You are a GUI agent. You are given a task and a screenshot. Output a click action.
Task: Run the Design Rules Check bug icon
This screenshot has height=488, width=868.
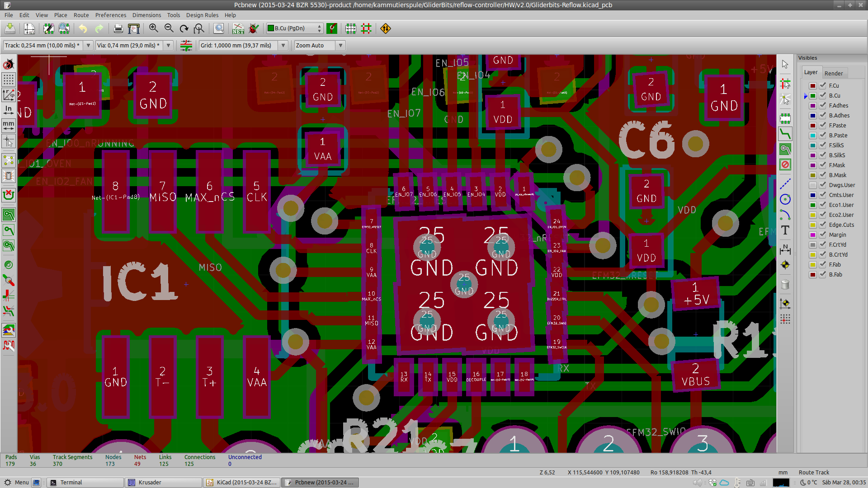pyautogui.click(x=254, y=28)
